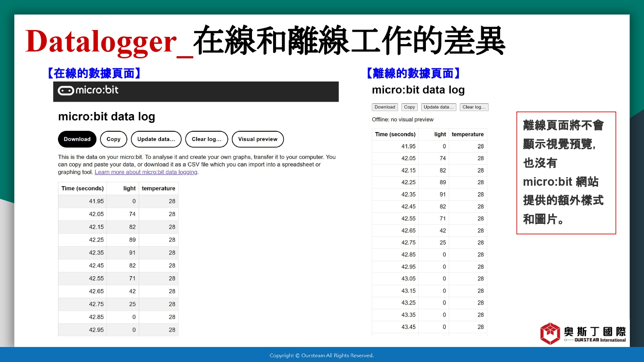Click the small Clear log… button on the offline page
The image size is (644, 362).
pyautogui.click(x=474, y=107)
